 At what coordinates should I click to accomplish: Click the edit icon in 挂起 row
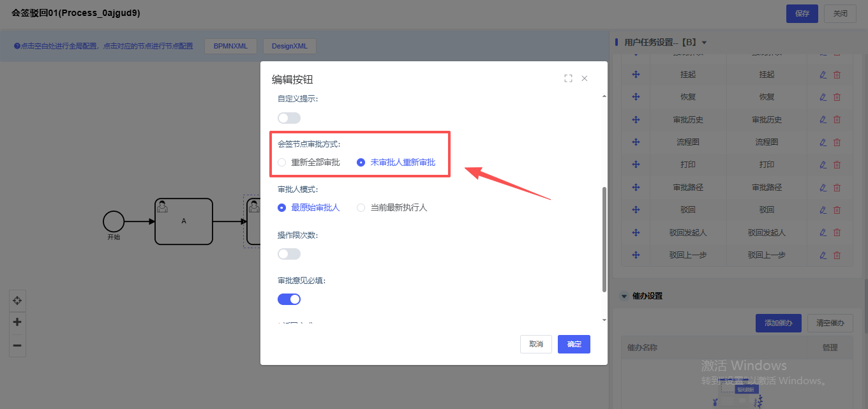(823, 75)
